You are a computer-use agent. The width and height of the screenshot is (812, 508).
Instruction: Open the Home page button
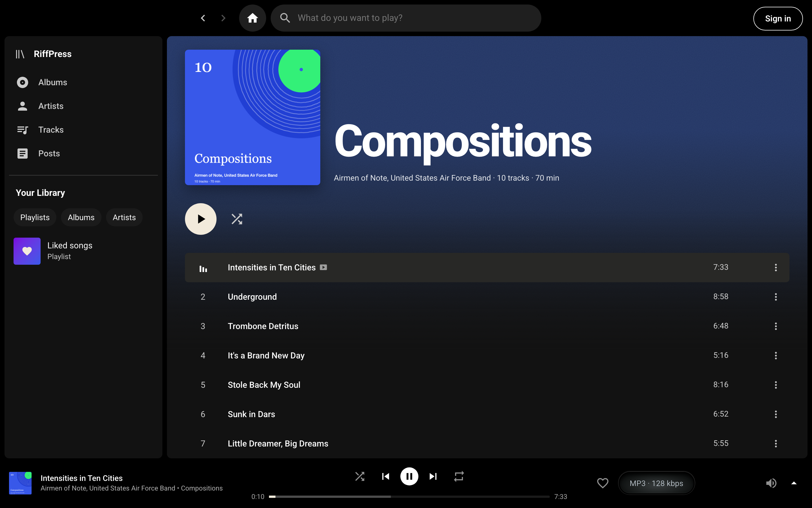[252, 18]
